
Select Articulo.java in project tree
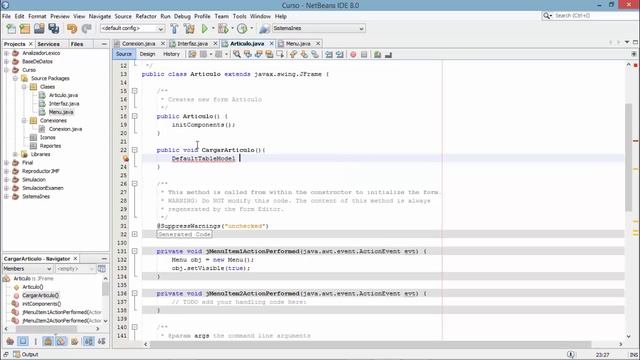click(x=63, y=95)
